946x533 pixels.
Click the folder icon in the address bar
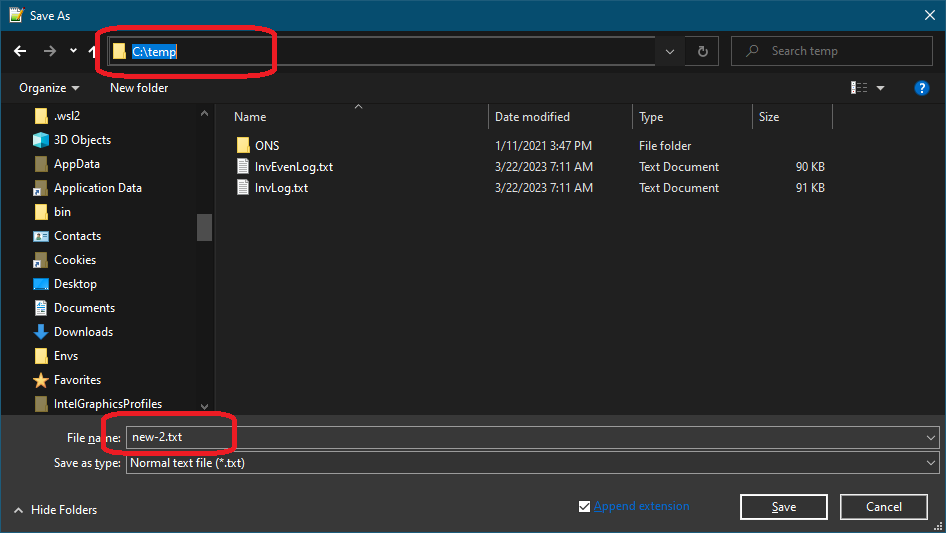[x=119, y=51]
